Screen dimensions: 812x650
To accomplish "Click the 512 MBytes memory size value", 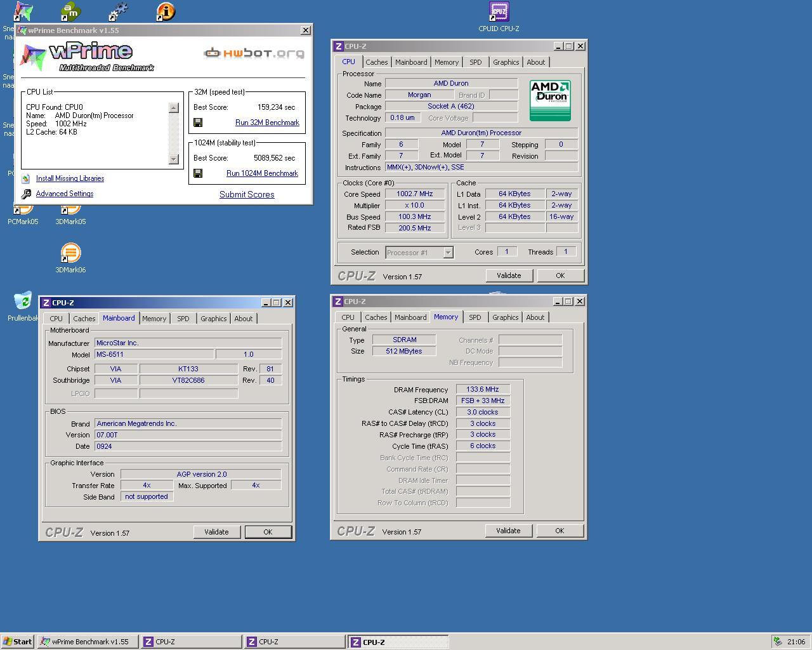I will (x=404, y=351).
